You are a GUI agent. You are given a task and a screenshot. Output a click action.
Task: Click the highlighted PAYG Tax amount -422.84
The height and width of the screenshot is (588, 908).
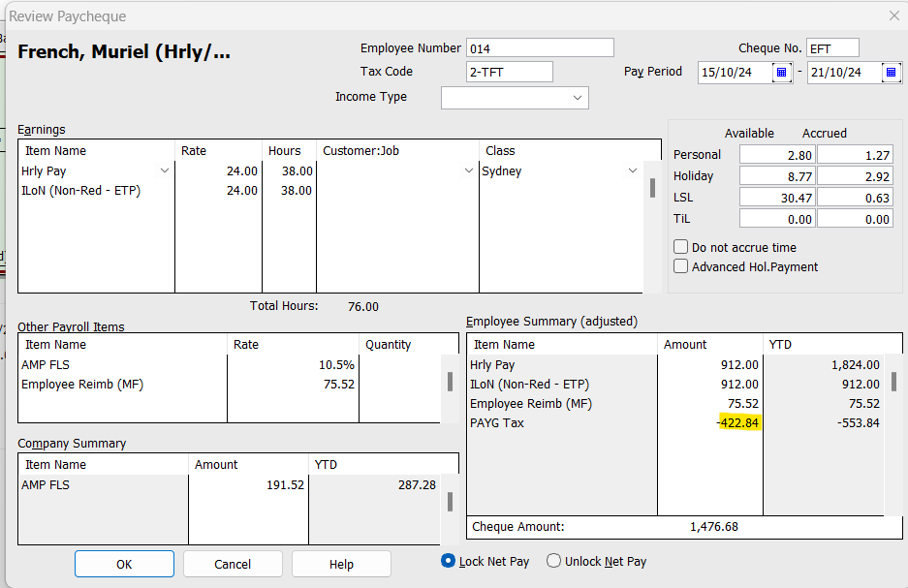click(x=737, y=422)
